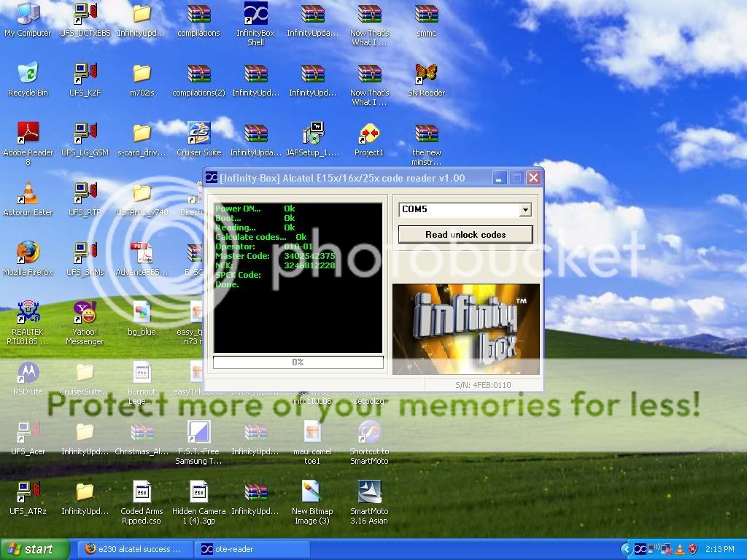Open the Windows Start menu
The height and width of the screenshot is (560, 747).
point(34,549)
